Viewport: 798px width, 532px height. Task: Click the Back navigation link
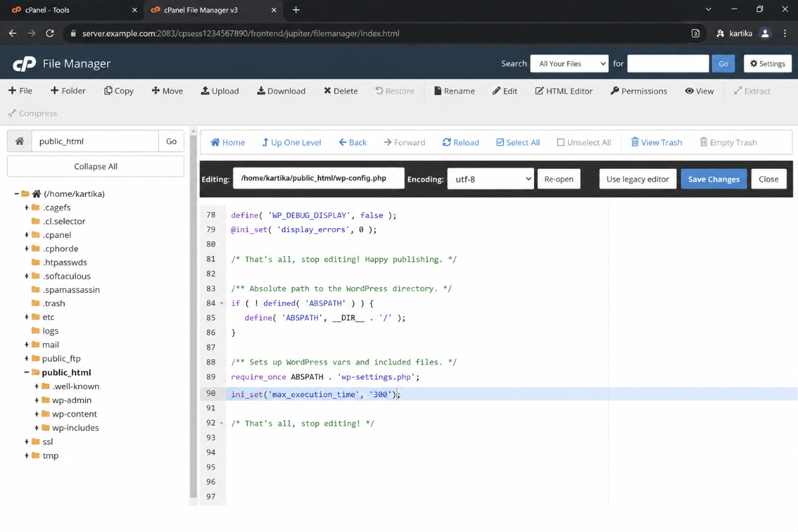[x=352, y=142]
